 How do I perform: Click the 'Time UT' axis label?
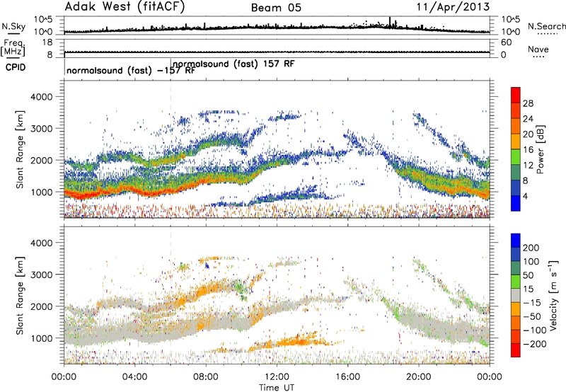pos(277,387)
